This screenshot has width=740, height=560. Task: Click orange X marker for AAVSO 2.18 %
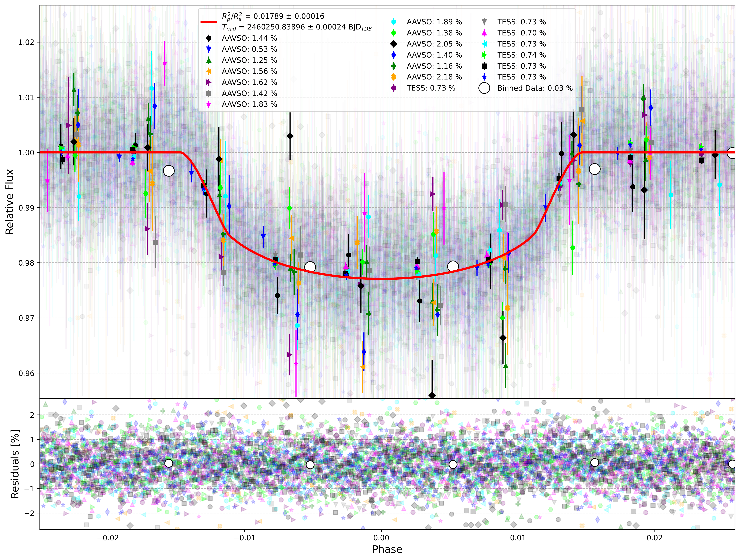[394, 77]
